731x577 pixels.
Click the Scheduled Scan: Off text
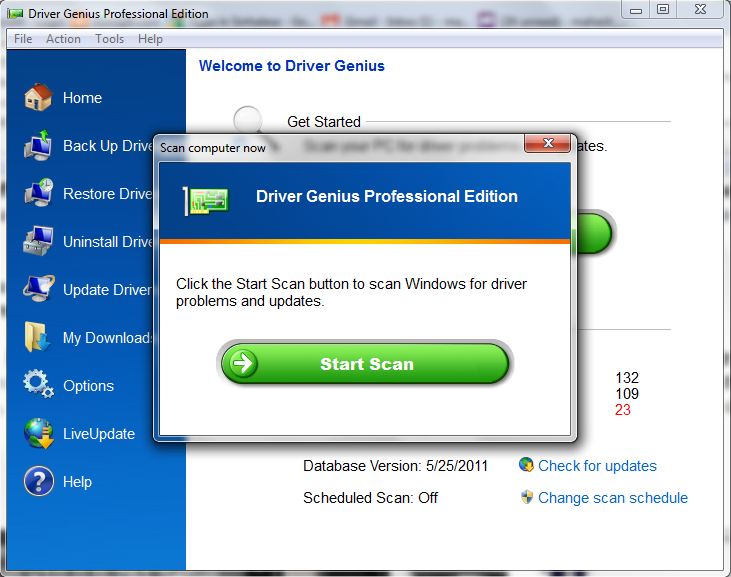[x=371, y=498]
